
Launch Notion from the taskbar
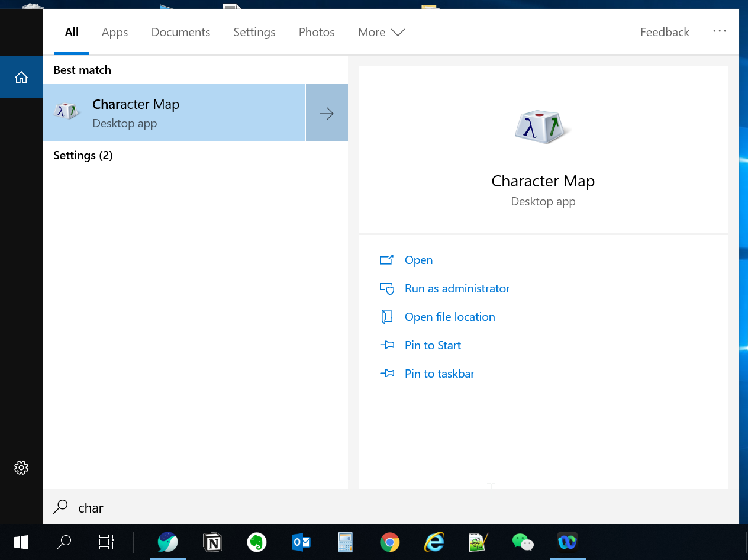point(212,542)
